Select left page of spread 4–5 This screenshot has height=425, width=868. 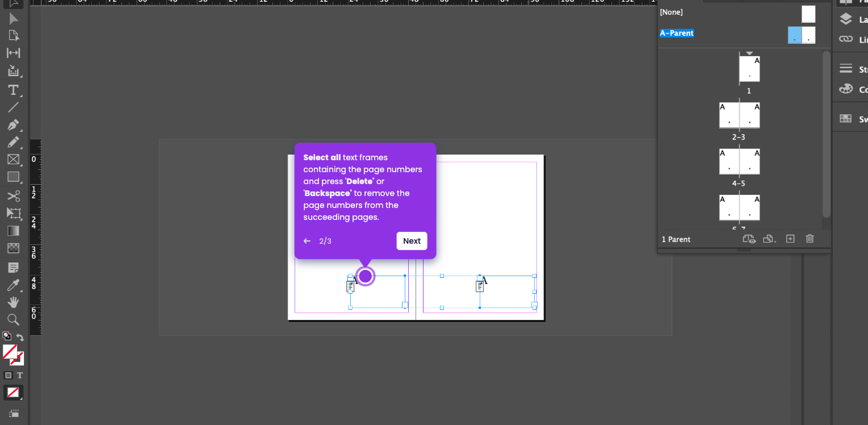coord(729,161)
